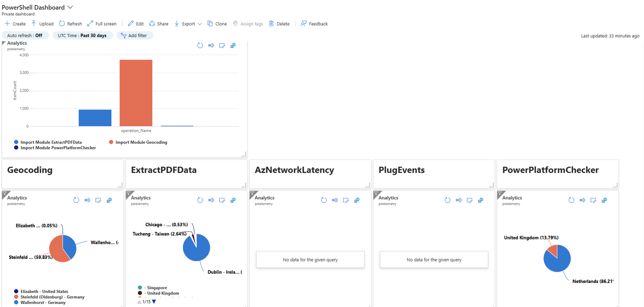The width and height of the screenshot is (644, 307).
Task: Open PowerPlatformChecker pie tile in Logs
Action: 605,200
